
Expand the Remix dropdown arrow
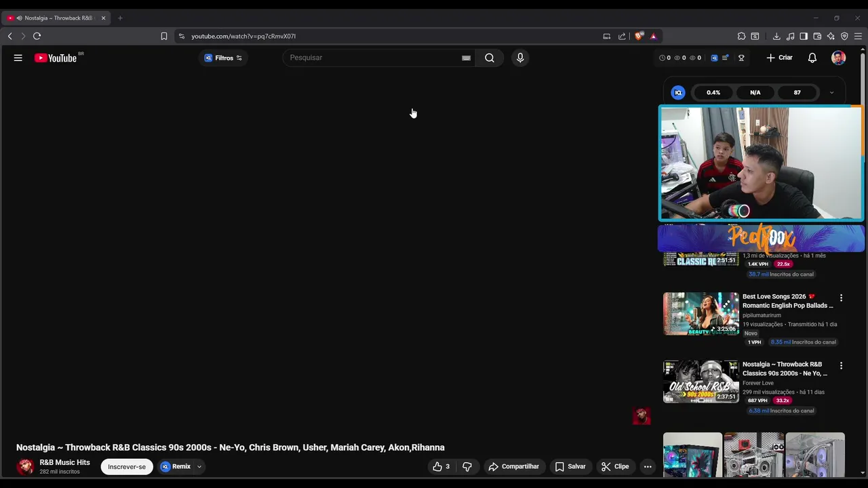tap(199, 467)
